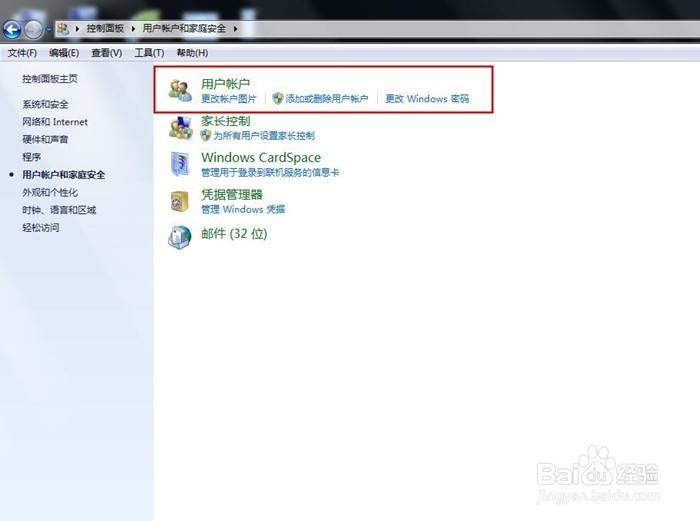700x521 pixels.
Task: Select 硬件和声音 in the sidebar
Action: pyautogui.click(x=46, y=139)
